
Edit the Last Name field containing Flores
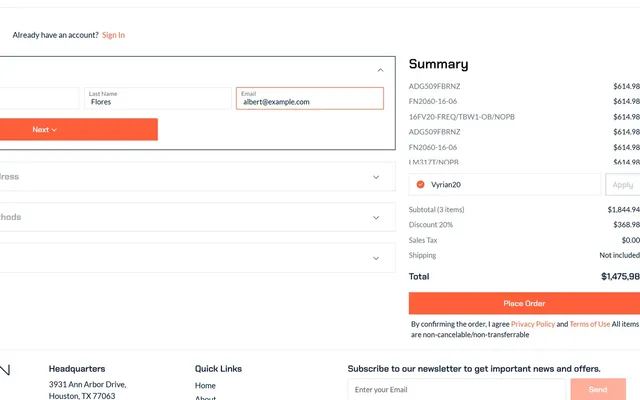[158, 98]
